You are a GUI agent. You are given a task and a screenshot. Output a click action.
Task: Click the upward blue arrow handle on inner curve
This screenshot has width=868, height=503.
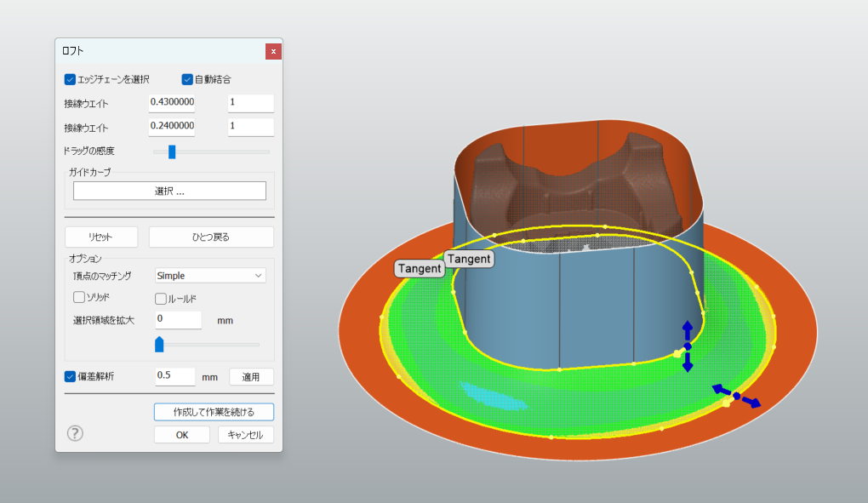click(688, 328)
